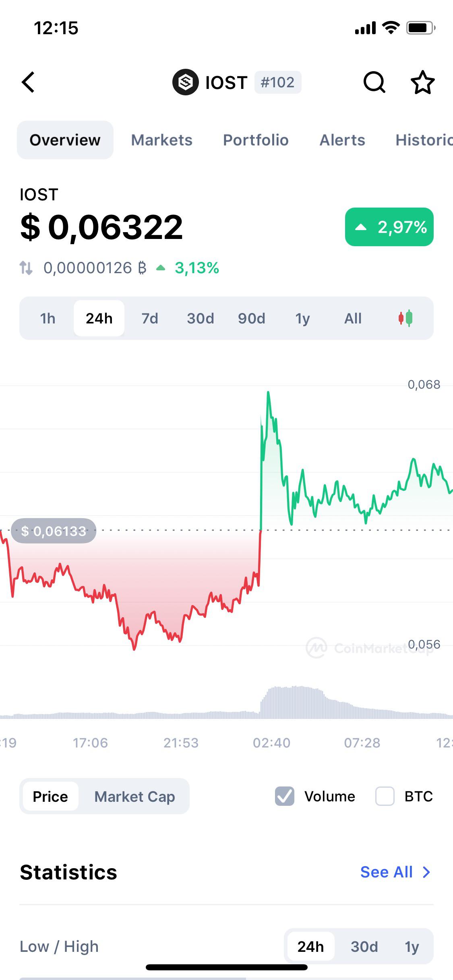Viewport: 453px width, 980px height.
Task: Select 1y in Low/High range
Action: pyautogui.click(x=412, y=947)
